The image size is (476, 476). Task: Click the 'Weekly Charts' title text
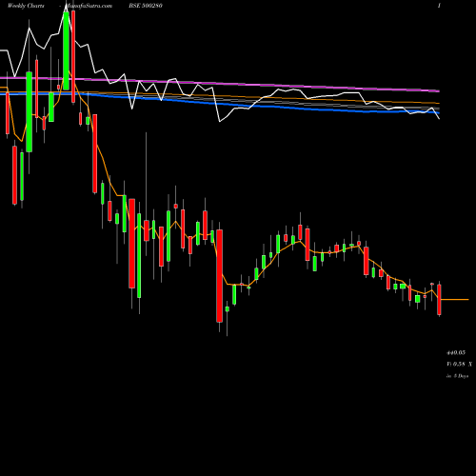[26, 6]
